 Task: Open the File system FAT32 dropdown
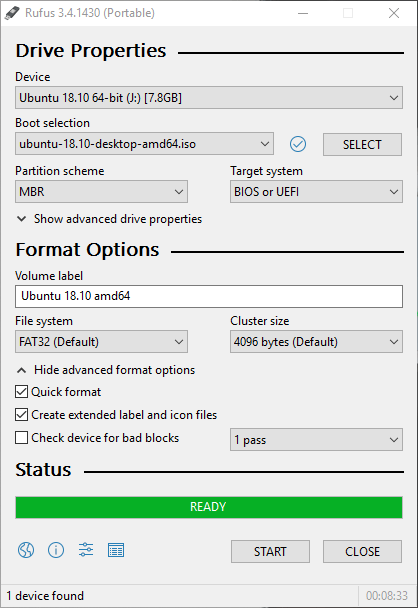pos(101,342)
